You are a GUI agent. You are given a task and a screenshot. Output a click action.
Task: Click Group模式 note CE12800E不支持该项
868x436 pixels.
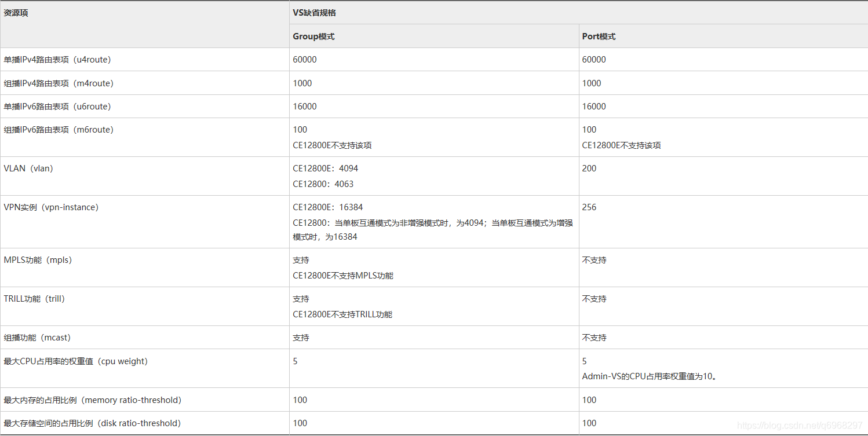pos(332,145)
